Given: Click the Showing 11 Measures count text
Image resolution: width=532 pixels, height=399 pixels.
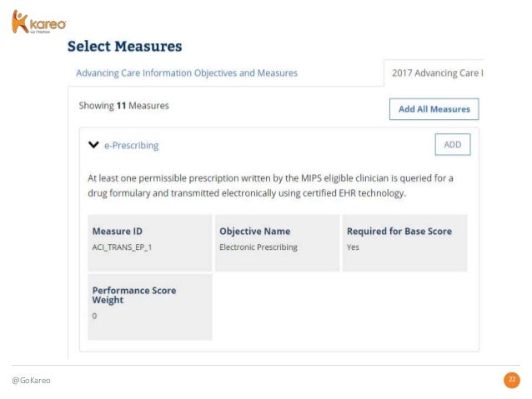Looking at the screenshot, I should 123,106.
